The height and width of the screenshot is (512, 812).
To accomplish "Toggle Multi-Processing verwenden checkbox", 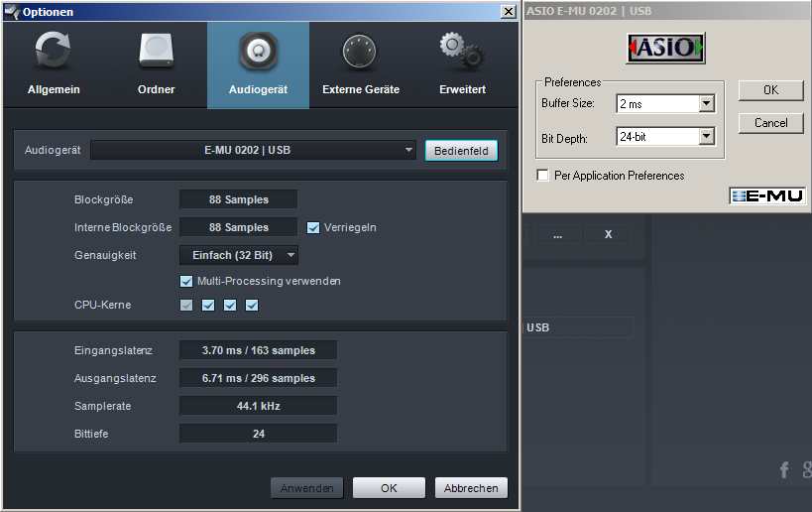I will coord(186,281).
